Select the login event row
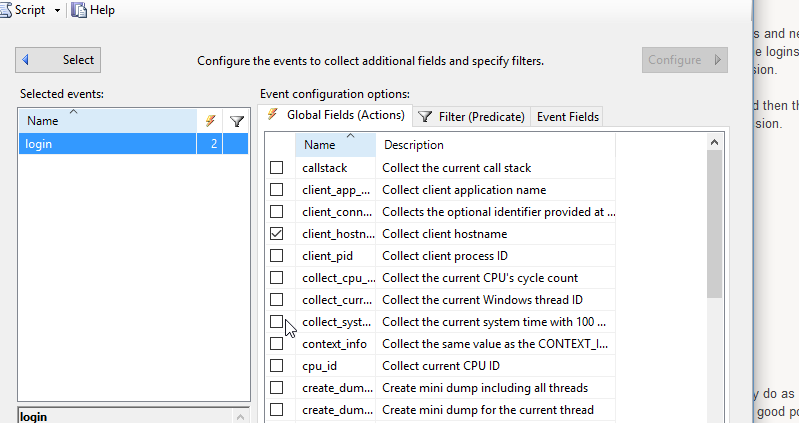The image size is (799, 423). coord(107,144)
